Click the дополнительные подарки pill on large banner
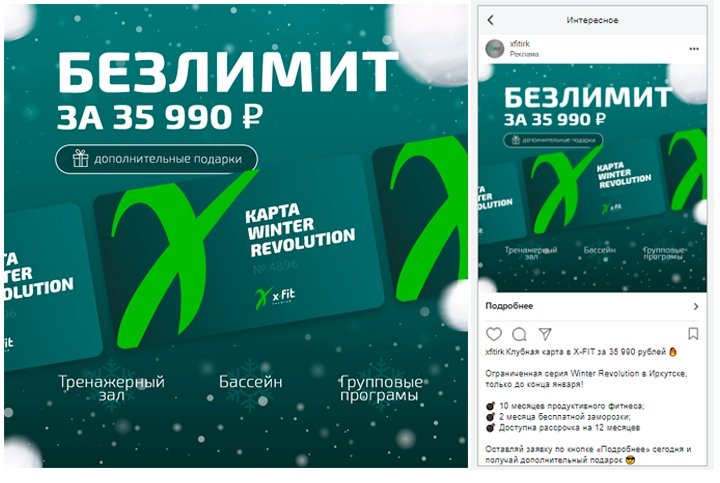The height and width of the screenshot is (483, 720). click(x=157, y=159)
